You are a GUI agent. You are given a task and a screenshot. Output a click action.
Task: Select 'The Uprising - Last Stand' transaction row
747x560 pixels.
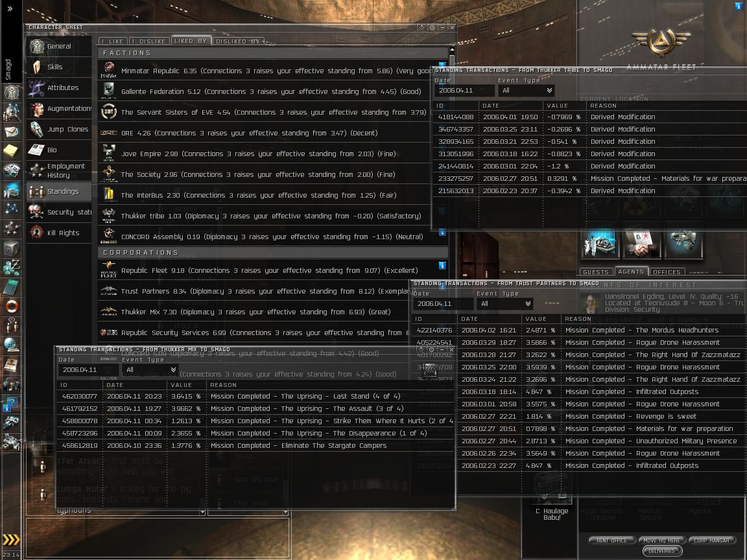256,397
